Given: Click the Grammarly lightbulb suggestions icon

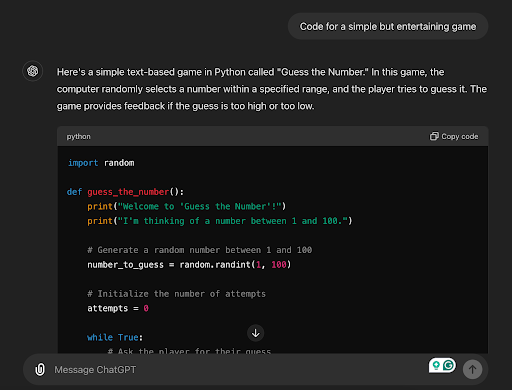Looking at the screenshot, I should (x=436, y=366).
